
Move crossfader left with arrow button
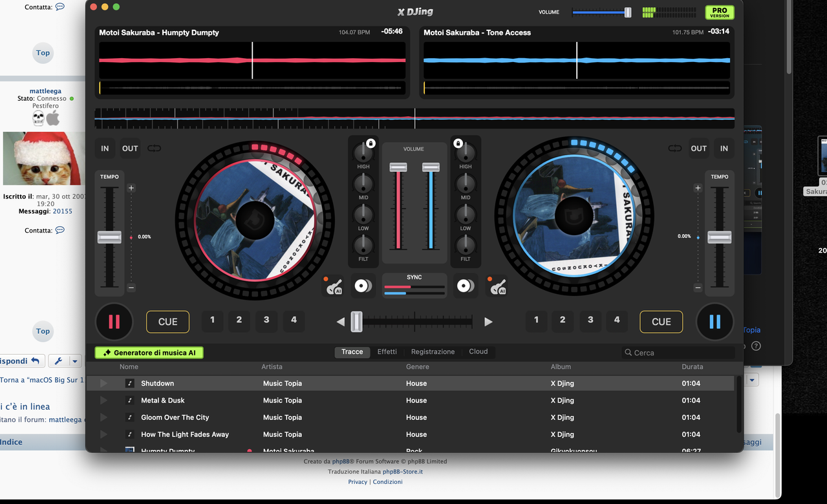click(341, 322)
